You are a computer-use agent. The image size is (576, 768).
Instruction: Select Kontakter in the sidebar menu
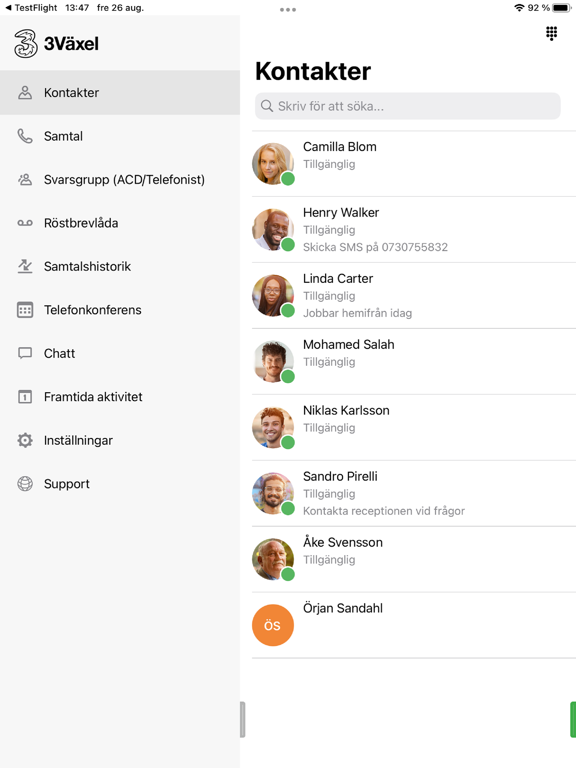[120, 93]
